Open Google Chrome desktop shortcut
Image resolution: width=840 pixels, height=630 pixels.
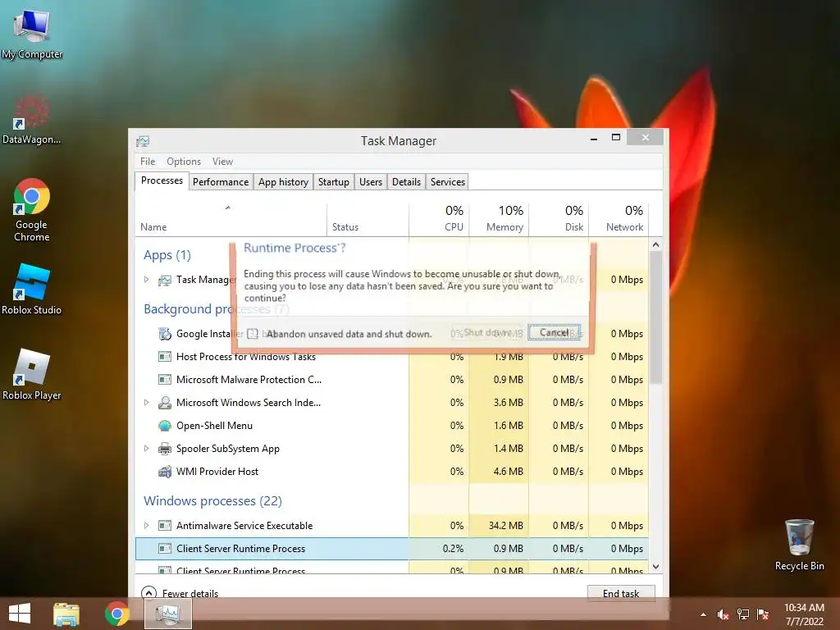[32, 209]
